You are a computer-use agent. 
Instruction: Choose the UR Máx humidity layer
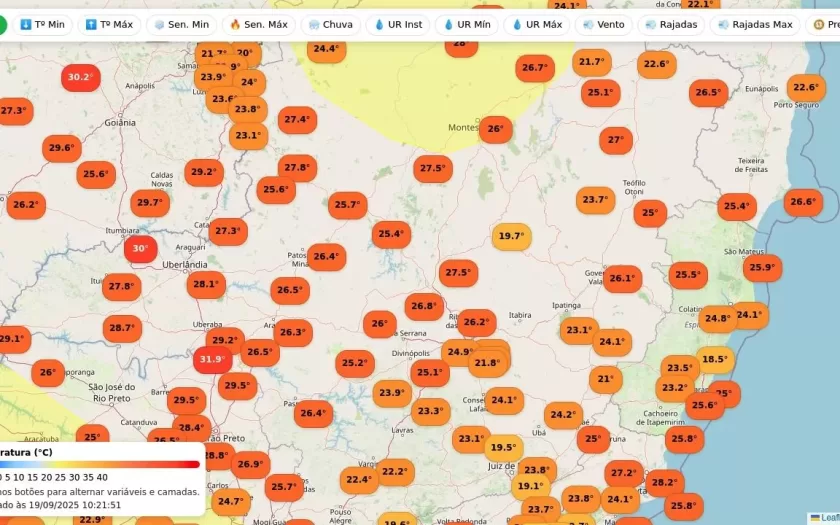pos(537,24)
